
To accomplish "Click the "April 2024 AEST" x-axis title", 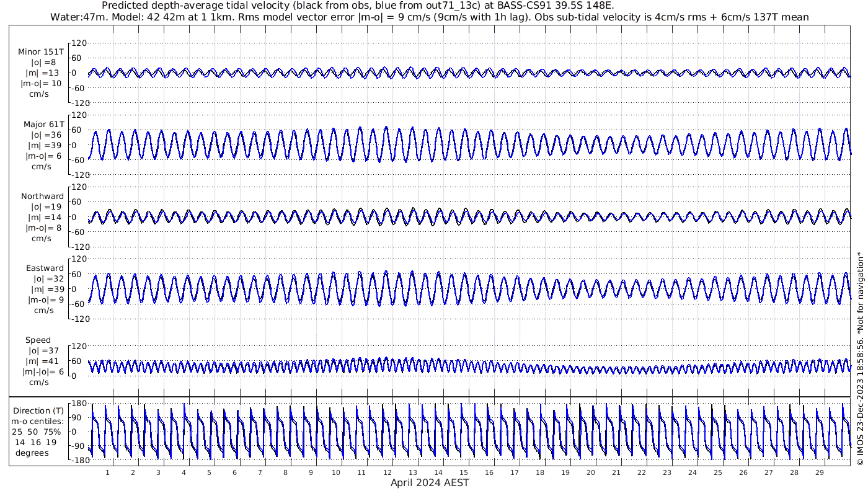I will click(430, 482).
